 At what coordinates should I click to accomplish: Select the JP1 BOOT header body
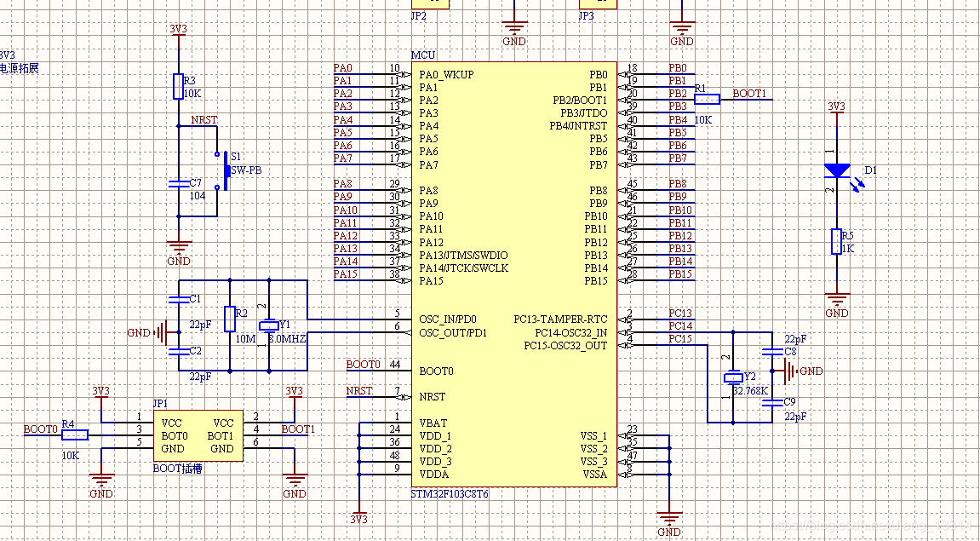pos(198,436)
